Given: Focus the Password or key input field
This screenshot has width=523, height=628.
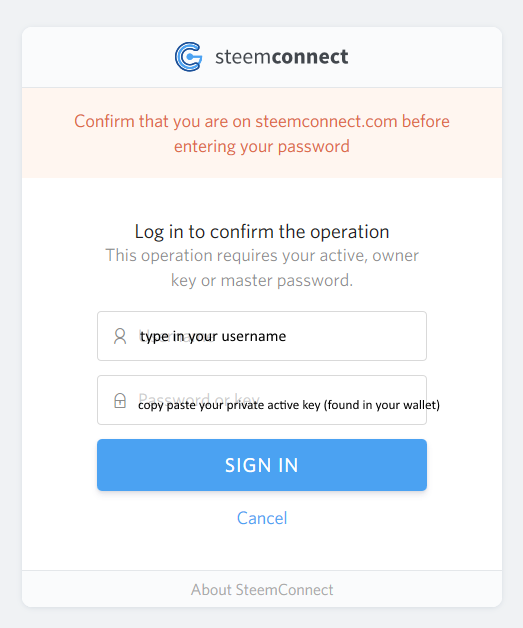Looking at the screenshot, I should click(x=262, y=400).
